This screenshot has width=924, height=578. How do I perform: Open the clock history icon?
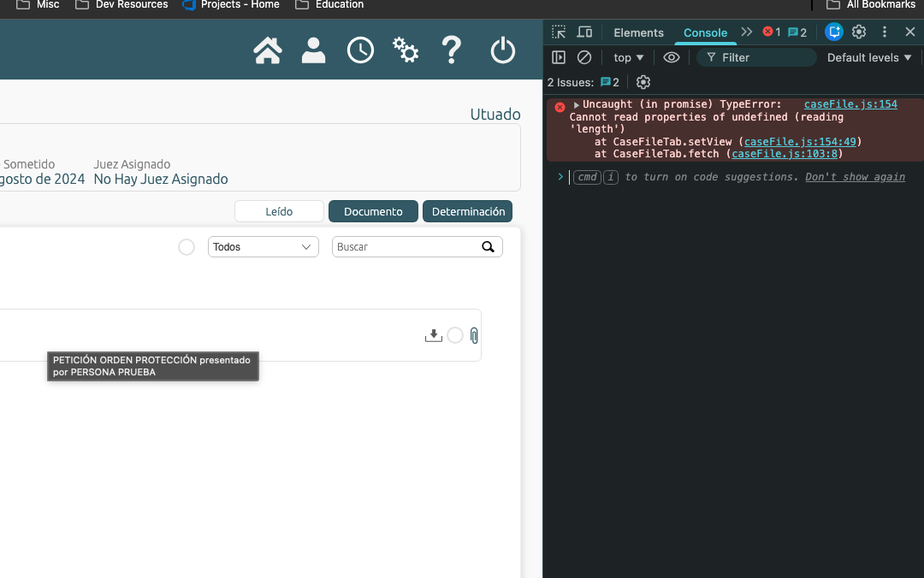360,50
